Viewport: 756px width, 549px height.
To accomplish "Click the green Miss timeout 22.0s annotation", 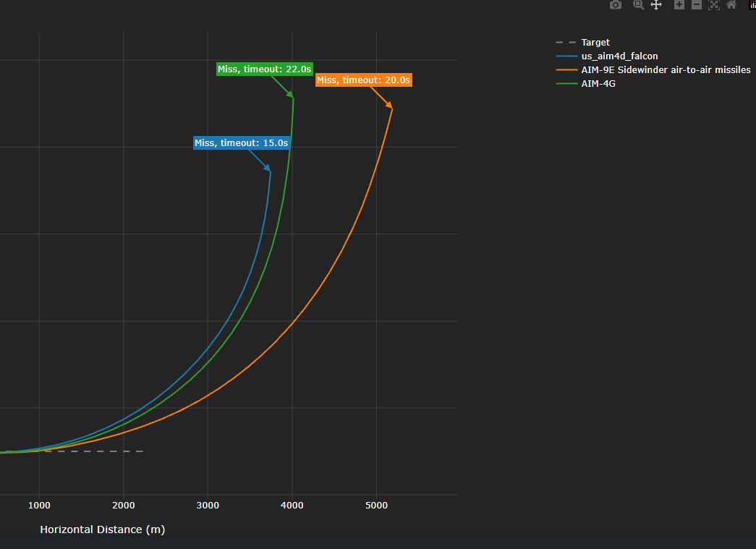I will tap(265, 69).
